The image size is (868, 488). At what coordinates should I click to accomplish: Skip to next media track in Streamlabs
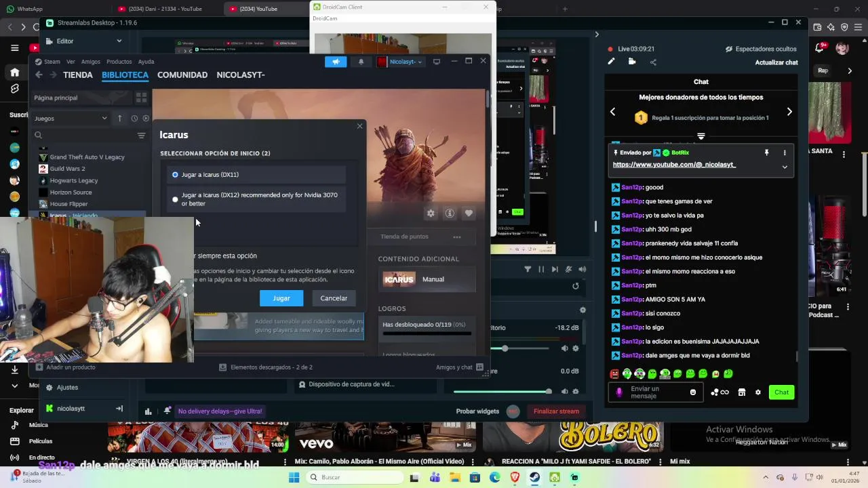coord(555,269)
